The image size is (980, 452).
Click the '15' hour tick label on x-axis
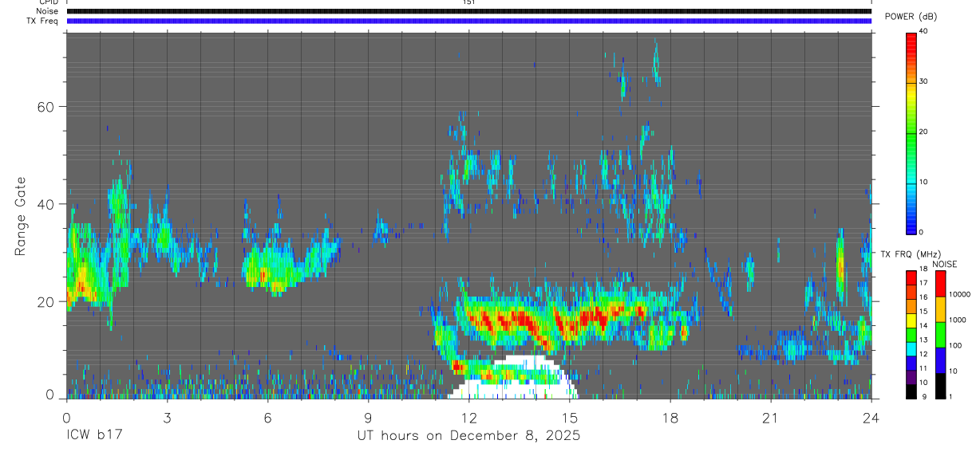click(x=570, y=418)
